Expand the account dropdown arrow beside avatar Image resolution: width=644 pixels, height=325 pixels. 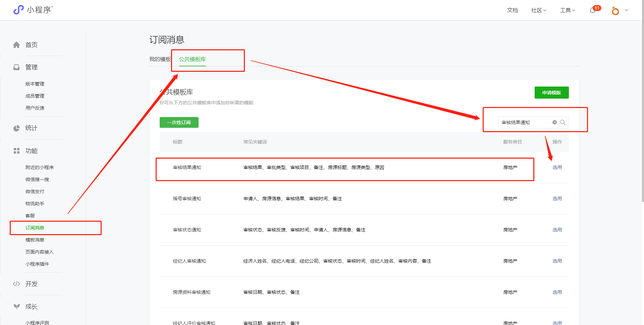[x=627, y=10]
